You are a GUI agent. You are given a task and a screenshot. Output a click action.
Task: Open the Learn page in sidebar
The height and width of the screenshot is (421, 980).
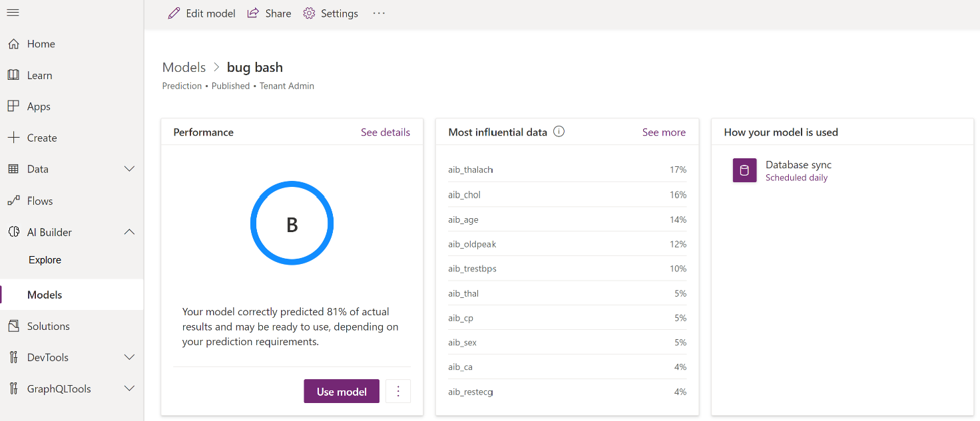[39, 75]
